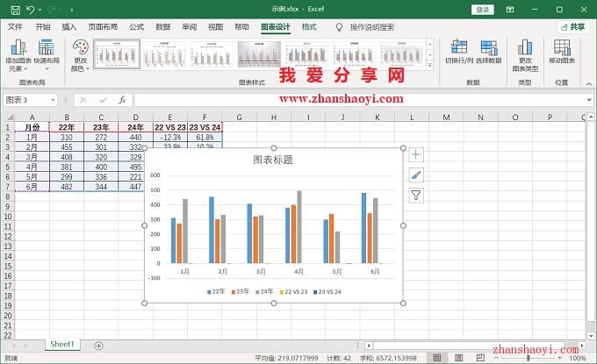Zoom out with the minus button
597x364 pixels.
[496, 358]
